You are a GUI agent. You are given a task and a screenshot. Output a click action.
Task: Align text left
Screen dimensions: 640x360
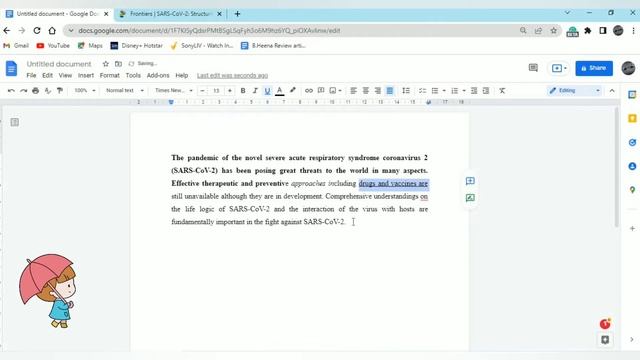[353, 91]
